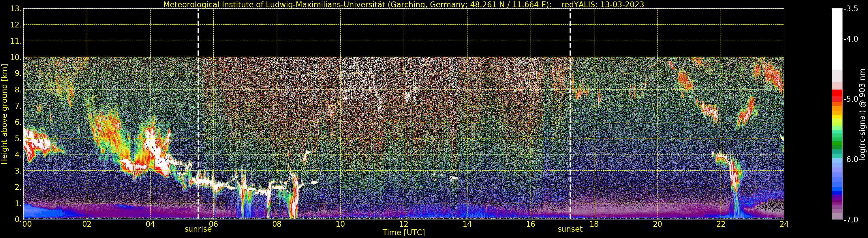Click the height axis tick label '7.'

pos(18,106)
